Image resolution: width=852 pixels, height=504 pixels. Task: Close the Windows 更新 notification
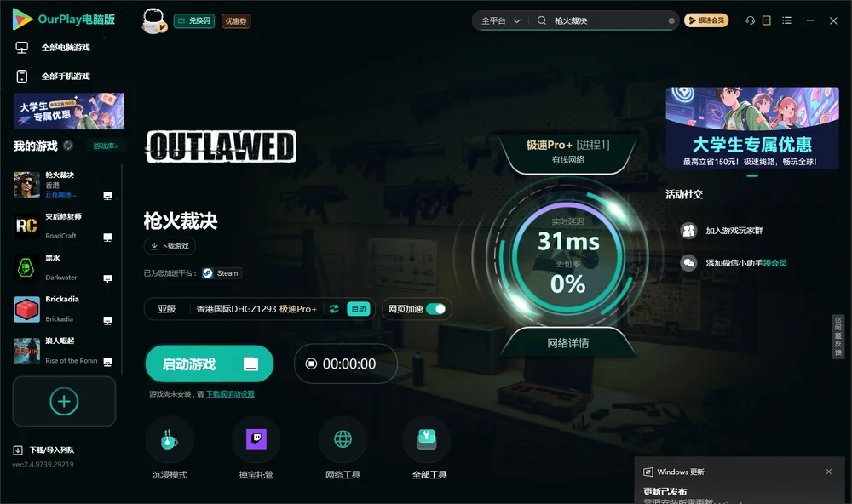[x=829, y=472]
